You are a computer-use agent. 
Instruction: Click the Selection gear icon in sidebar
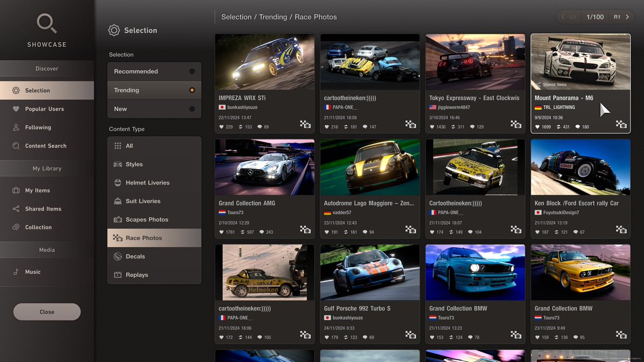coord(16,91)
